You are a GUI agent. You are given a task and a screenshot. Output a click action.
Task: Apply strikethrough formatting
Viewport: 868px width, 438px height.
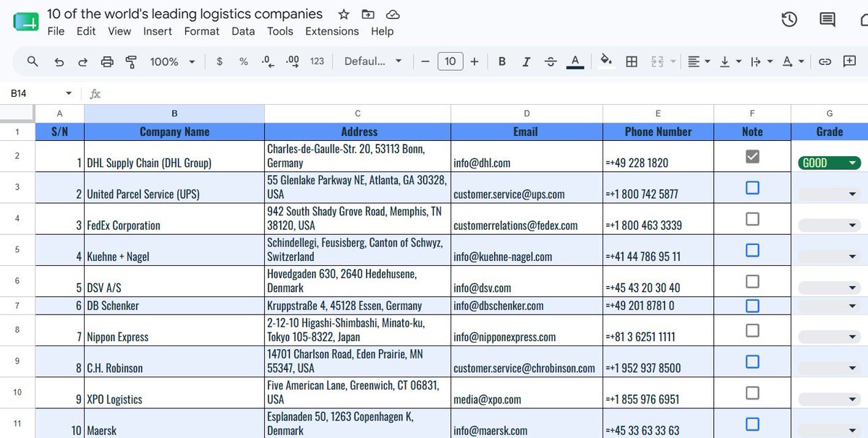[x=550, y=61]
